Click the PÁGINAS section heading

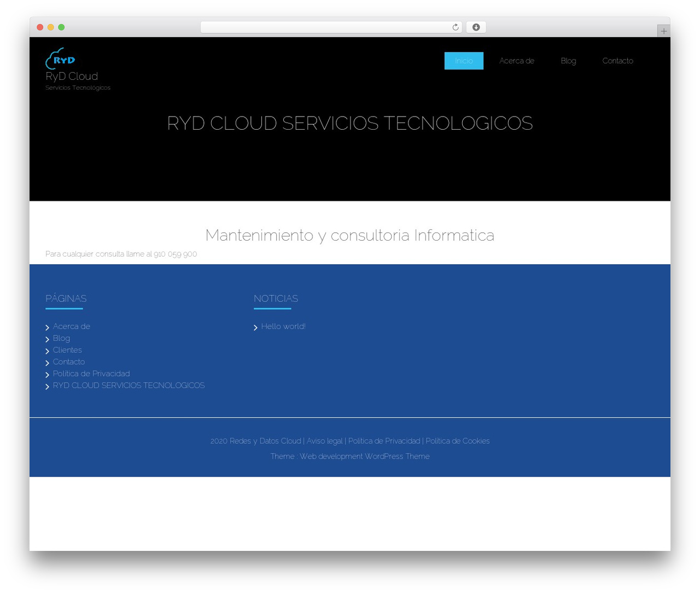point(66,299)
